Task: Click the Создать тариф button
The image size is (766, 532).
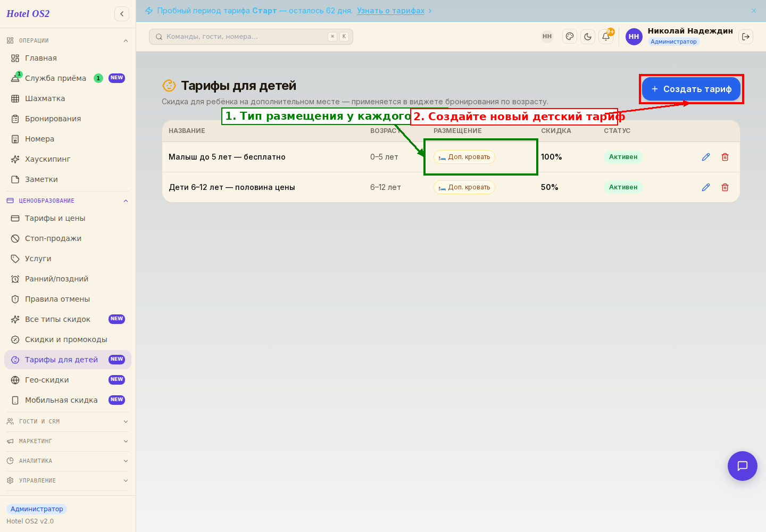Action: coord(691,89)
